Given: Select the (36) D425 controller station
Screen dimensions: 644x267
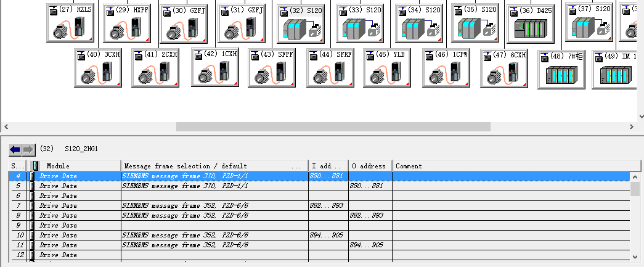Looking at the screenshot, I should (531, 24).
